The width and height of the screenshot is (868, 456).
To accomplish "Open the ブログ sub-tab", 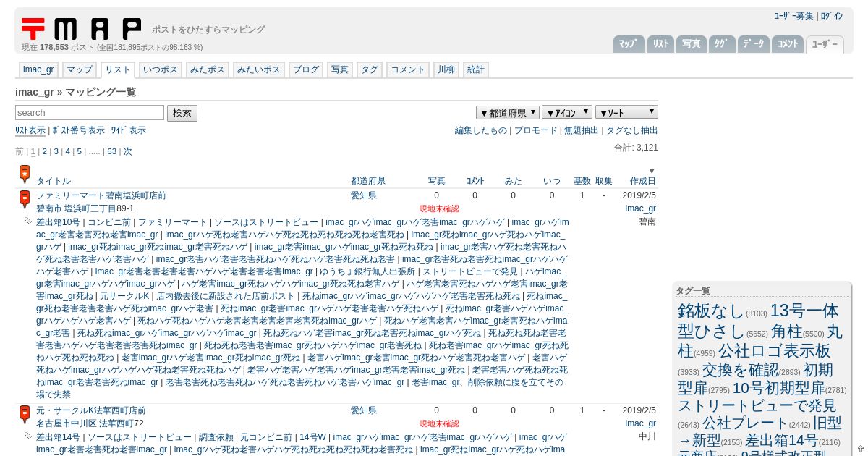I will coord(306,69).
